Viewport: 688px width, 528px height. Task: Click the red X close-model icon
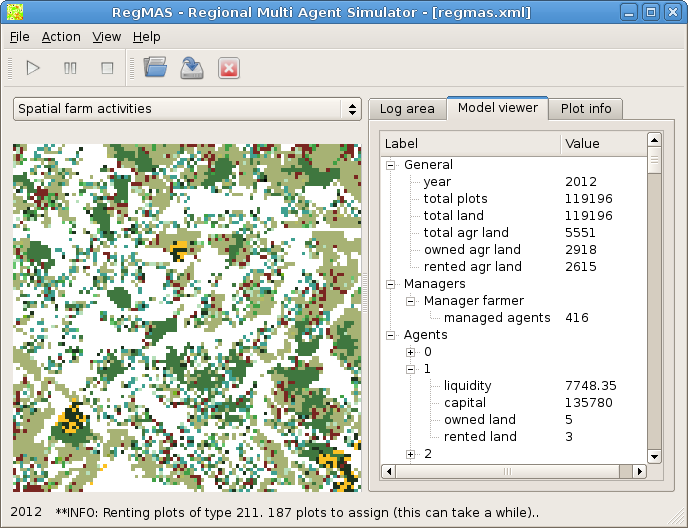(x=229, y=68)
